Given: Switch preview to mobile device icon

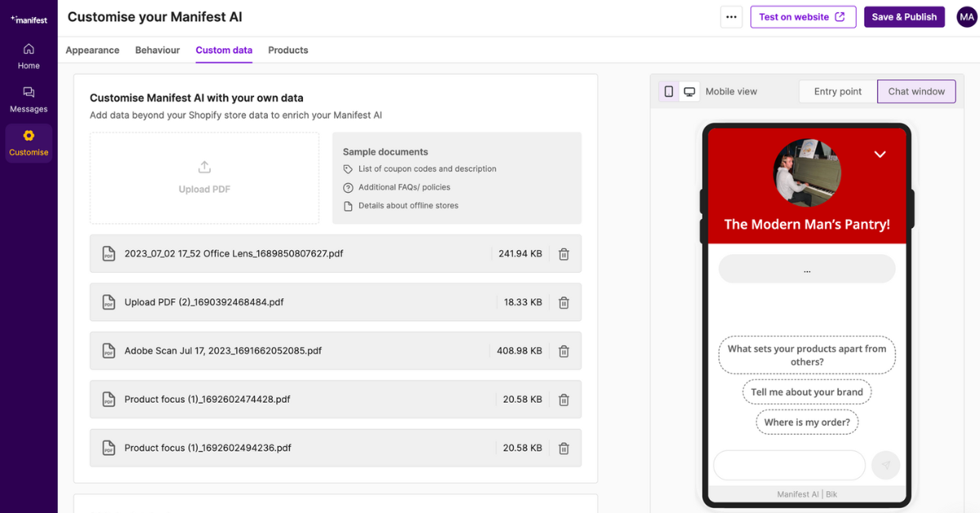Looking at the screenshot, I should pos(669,91).
